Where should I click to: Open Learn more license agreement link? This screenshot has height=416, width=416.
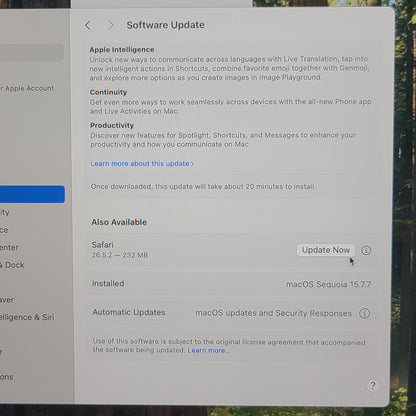click(x=208, y=350)
